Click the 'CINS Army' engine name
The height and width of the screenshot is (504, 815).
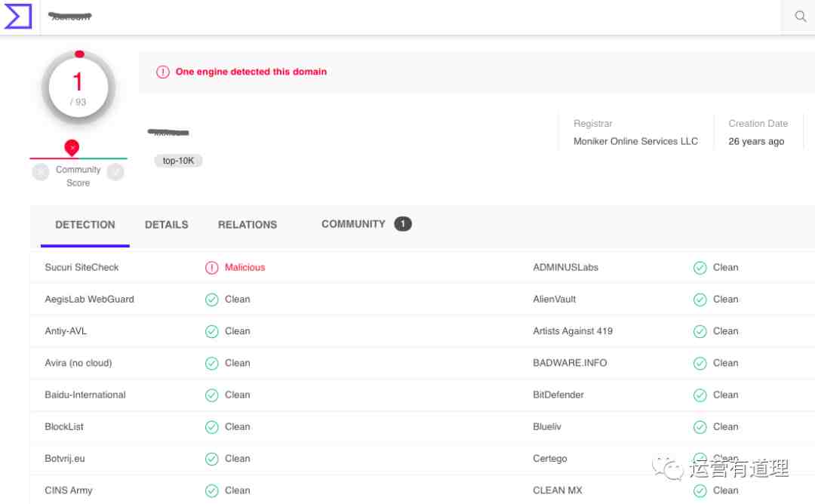point(68,490)
